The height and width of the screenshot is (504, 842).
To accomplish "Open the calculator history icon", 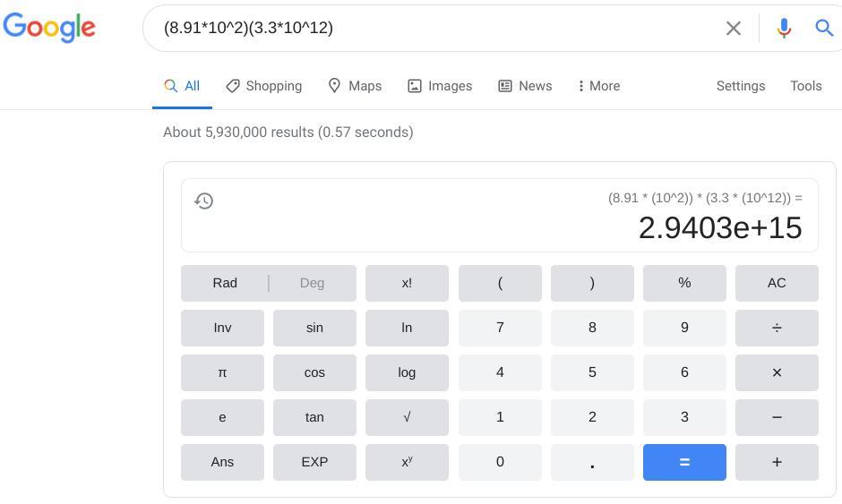I will point(204,201).
